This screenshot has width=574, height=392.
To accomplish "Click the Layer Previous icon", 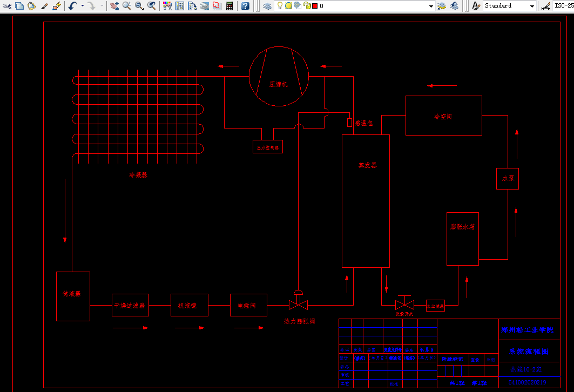I will [454, 6].
